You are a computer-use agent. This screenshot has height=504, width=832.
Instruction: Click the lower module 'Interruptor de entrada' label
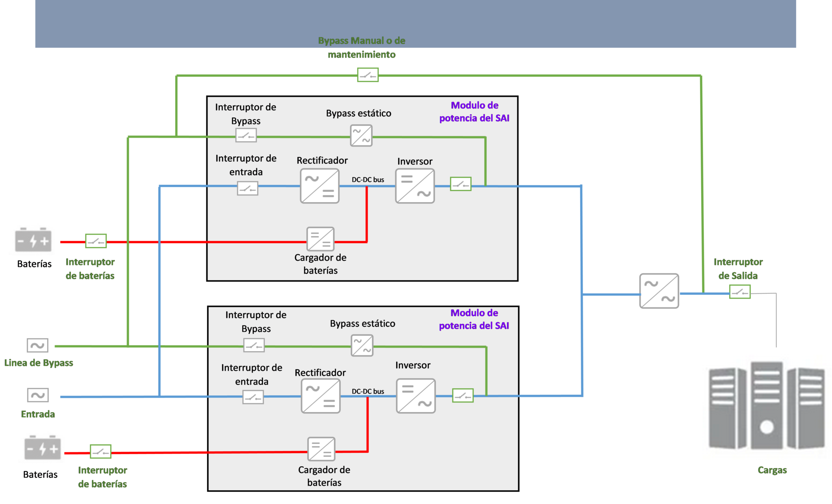point(252,374)
